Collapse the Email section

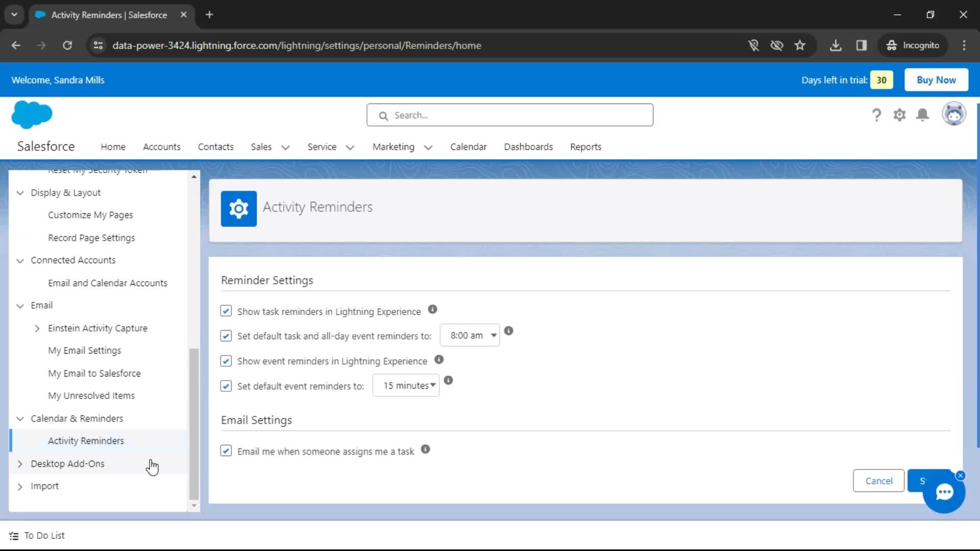[20, 306]
